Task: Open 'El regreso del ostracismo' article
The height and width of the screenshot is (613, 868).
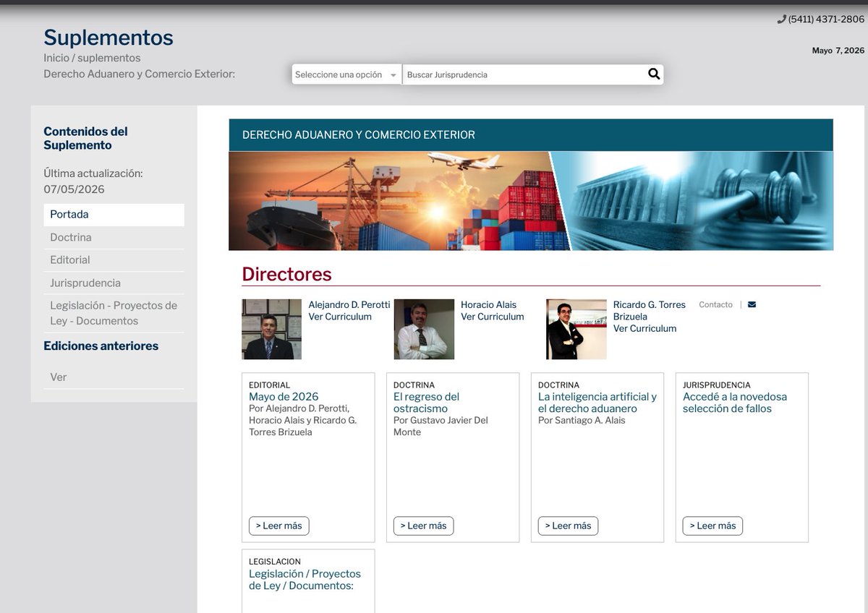Action: [427, 403]
